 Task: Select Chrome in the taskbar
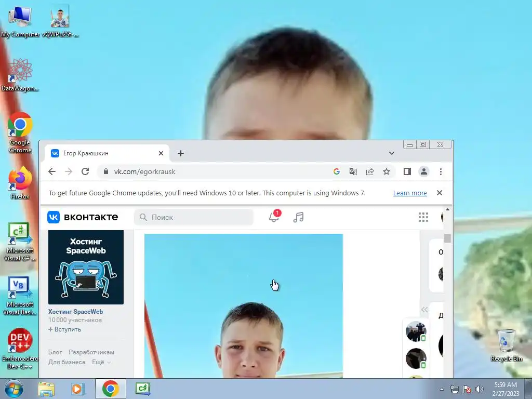pyautogui.click(x=111, y=389)
